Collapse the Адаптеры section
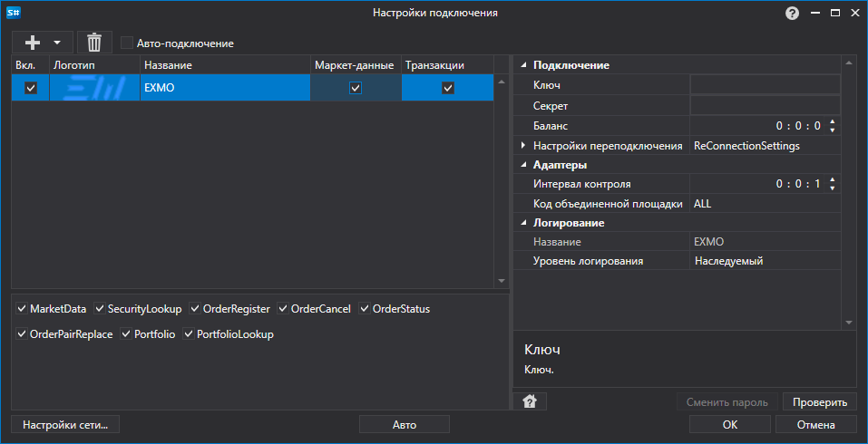 tap(523, 165)
